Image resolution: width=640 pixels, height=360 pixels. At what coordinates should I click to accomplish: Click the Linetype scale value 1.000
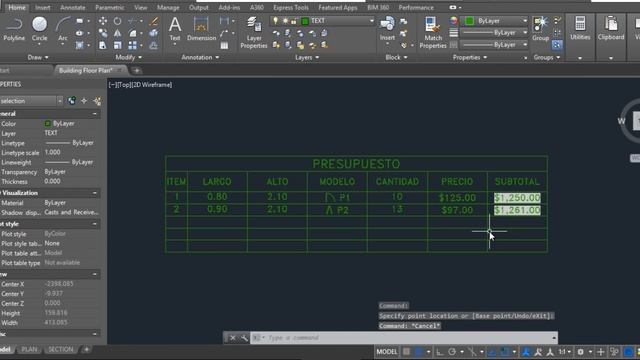52,152
